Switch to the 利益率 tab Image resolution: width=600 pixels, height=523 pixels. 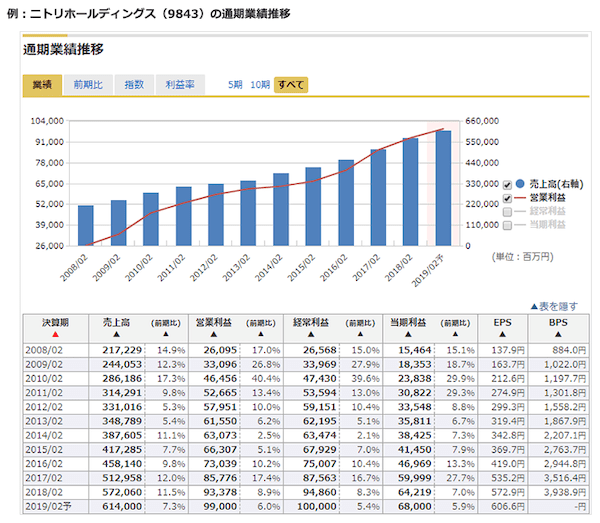click(180, 85)
